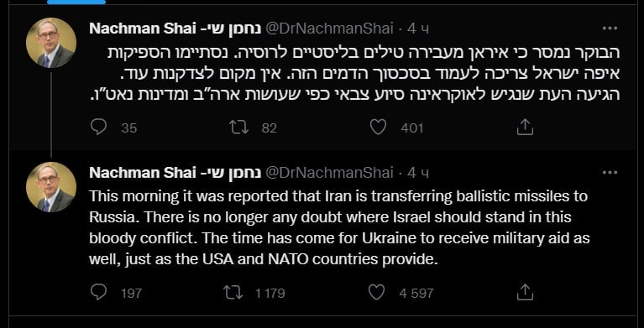This screenshot has width=644, height=328.
Task: Open Nachman Shai display name on first tweet
Action: pos(175,29)
